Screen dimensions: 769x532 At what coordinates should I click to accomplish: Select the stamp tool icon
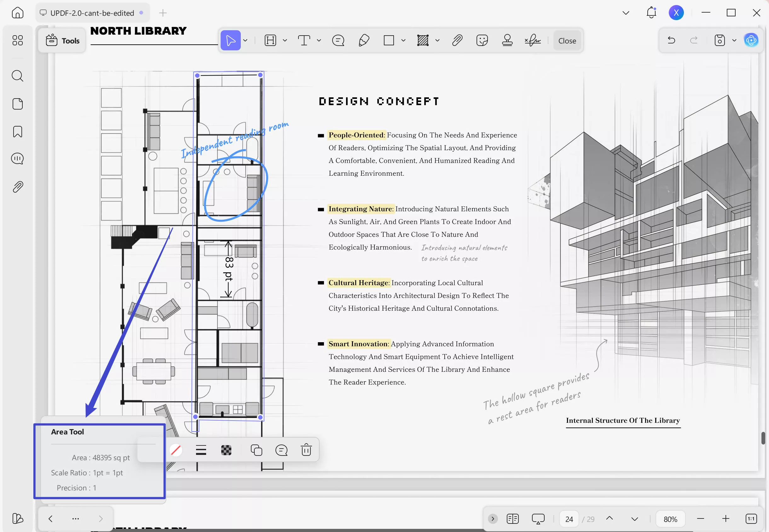point(507,41)
